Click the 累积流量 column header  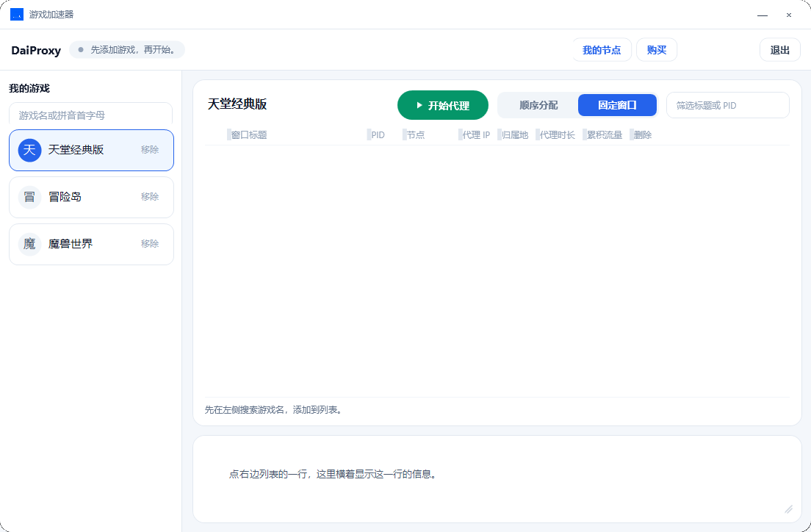(605, 135)
